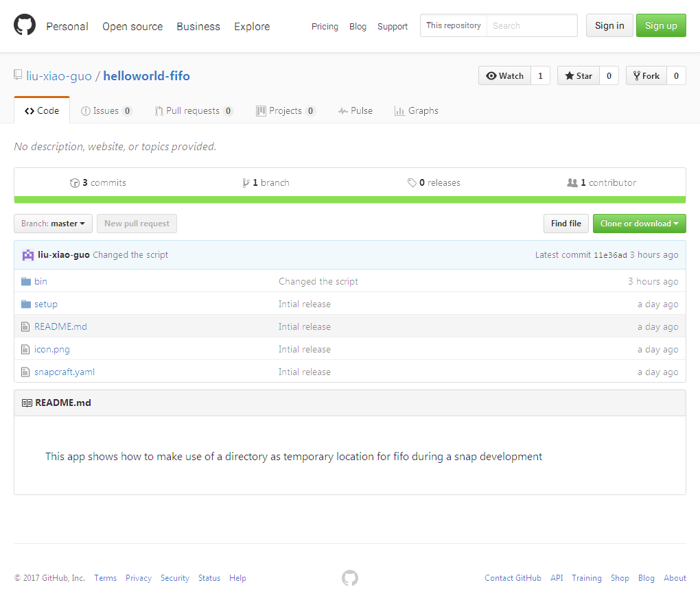Open the bin folder link

point(40,281)
